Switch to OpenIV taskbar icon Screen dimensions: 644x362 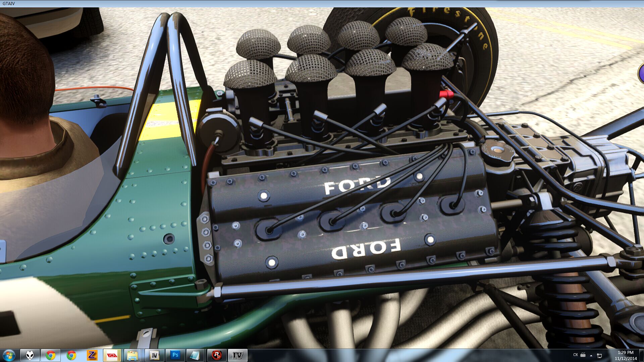coord(154,355)
